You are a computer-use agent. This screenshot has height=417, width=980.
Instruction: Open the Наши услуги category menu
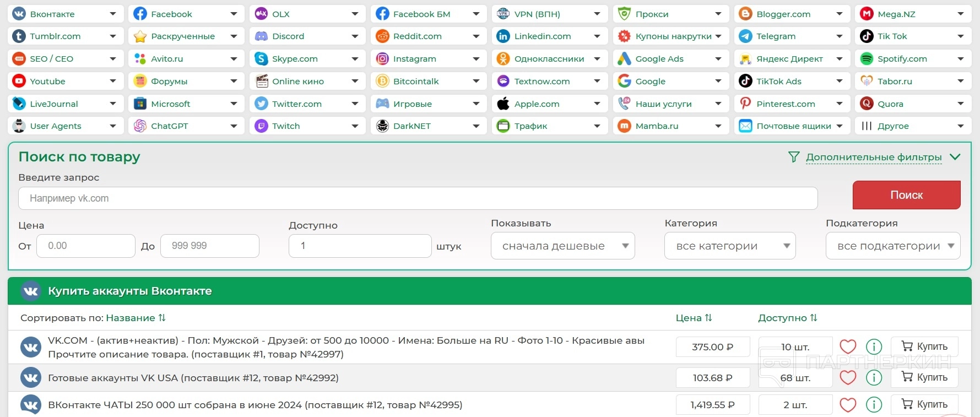coord(670,104)
